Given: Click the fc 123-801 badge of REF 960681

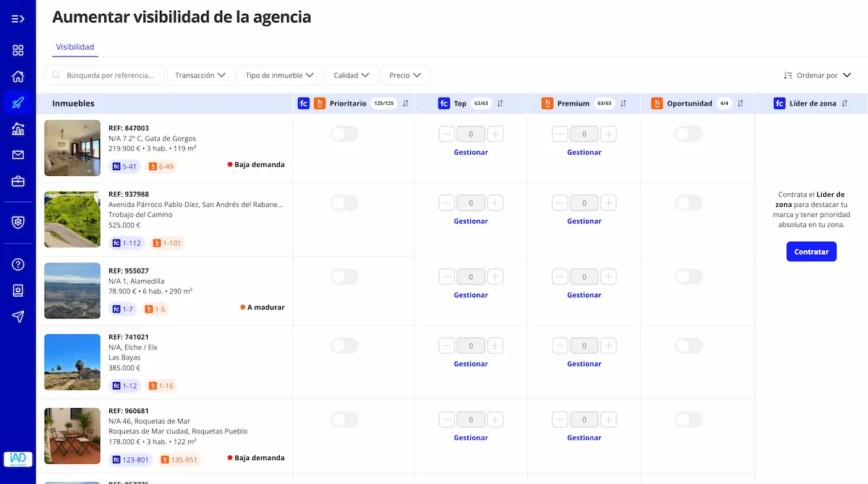Looking at the screenshot, I should click(x=131, y=459).
